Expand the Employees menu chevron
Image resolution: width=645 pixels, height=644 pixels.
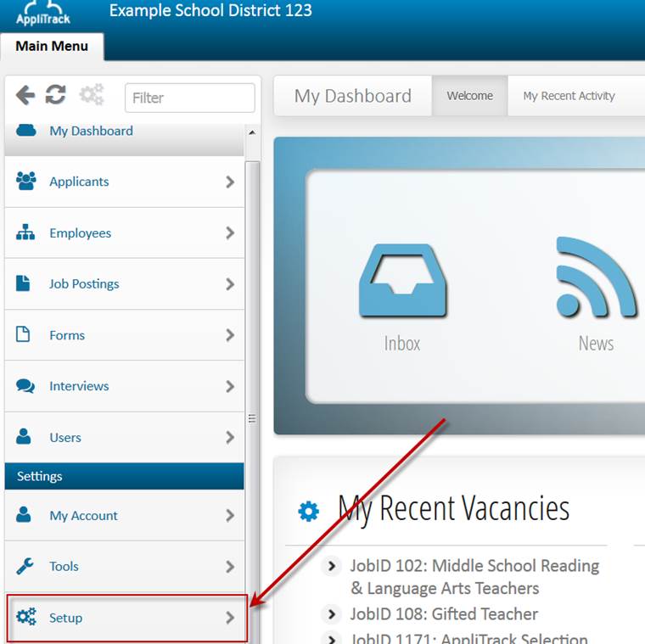click(230, 232)
